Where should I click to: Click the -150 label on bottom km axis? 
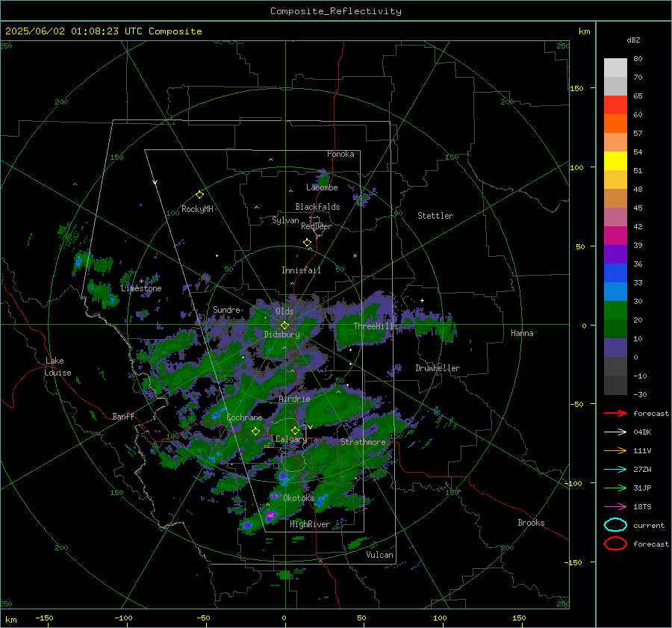(44, 618)
